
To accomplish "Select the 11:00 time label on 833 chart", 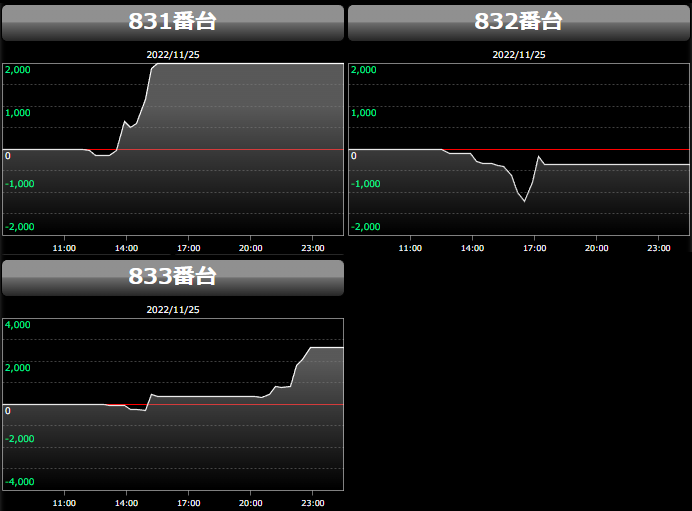I will (64, 502).
